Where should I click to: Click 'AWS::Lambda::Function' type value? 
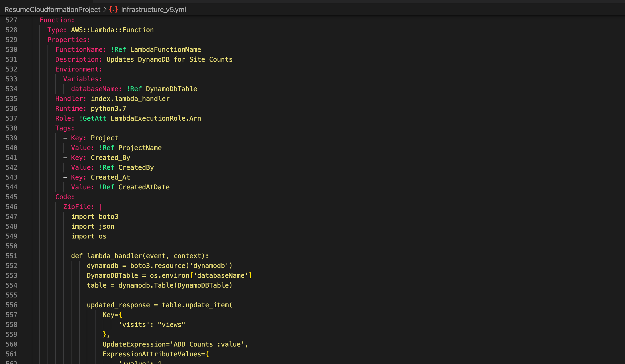pos(112,30)
